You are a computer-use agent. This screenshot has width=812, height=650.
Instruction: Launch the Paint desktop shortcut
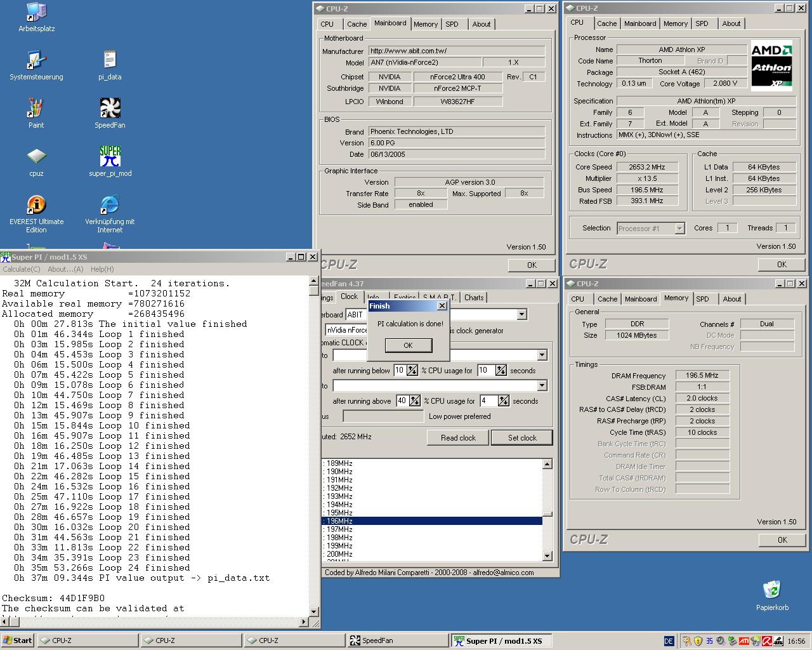click(x=36, y=114)
